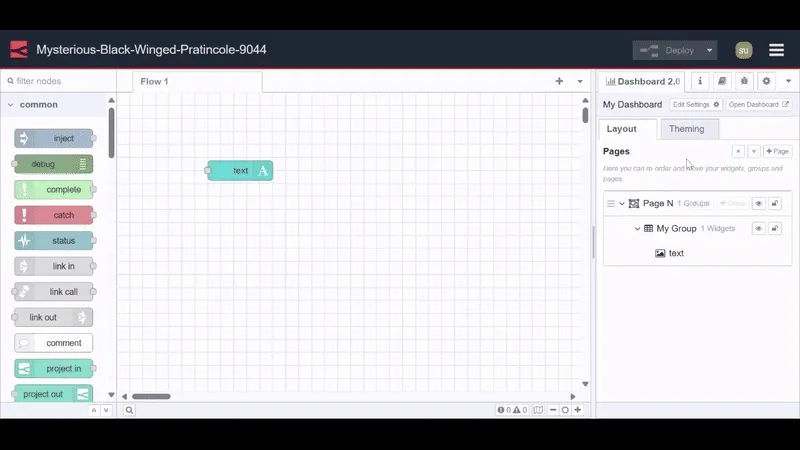This screenshot has height=450, width=800.
Task: Click the canvas vertical scrollbar thumb
Action: [585, 115]
